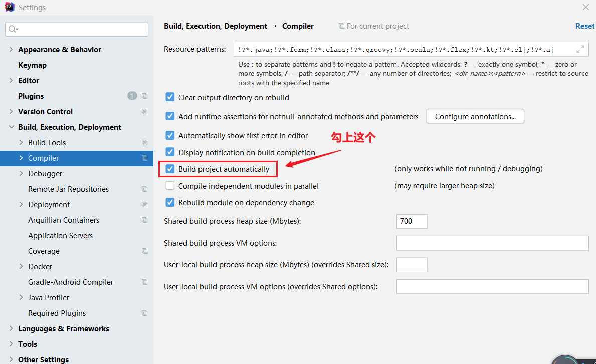Toggle Automatically show first error in editor
Viewport: 596px width, 364px height.
click(x=170, y=136)
